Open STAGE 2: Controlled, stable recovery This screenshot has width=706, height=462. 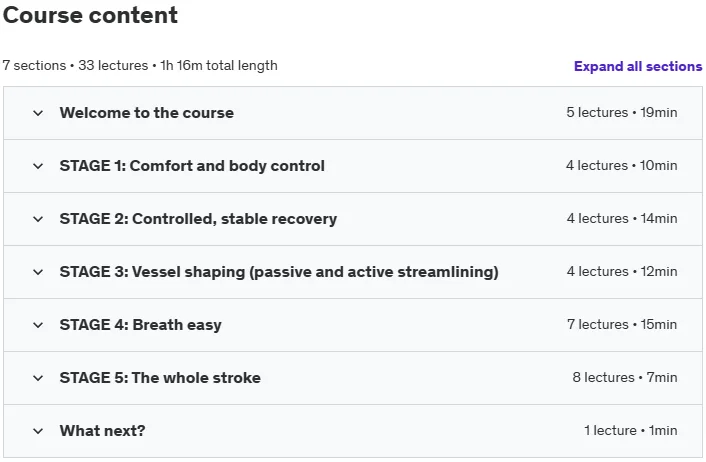pos(198,219)
